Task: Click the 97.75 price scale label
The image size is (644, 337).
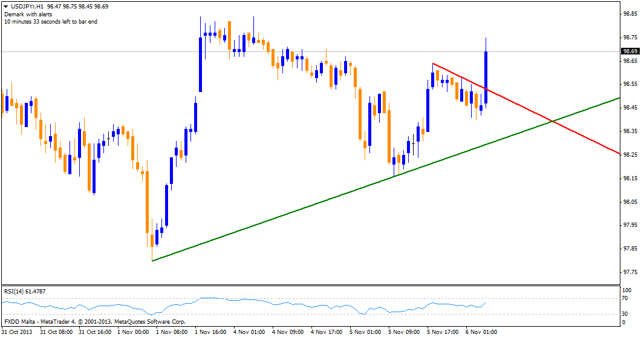Action: [630, 272]
